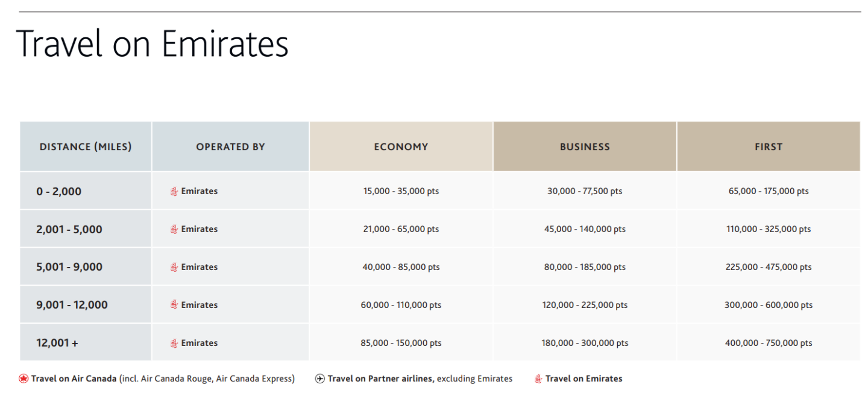Click the Emirates legend icon below the table

pos(538,378)
